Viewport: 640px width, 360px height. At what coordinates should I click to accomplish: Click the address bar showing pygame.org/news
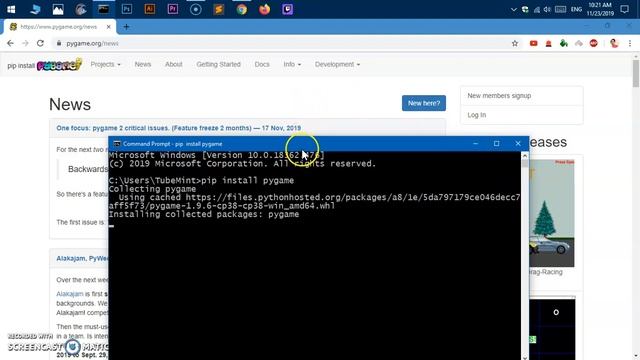point(282,43)
